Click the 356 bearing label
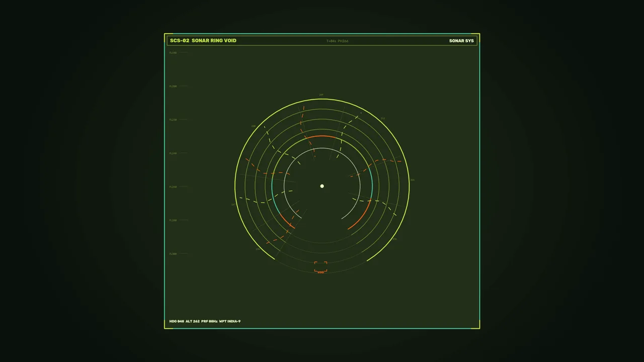 click(x=413, y=180)
